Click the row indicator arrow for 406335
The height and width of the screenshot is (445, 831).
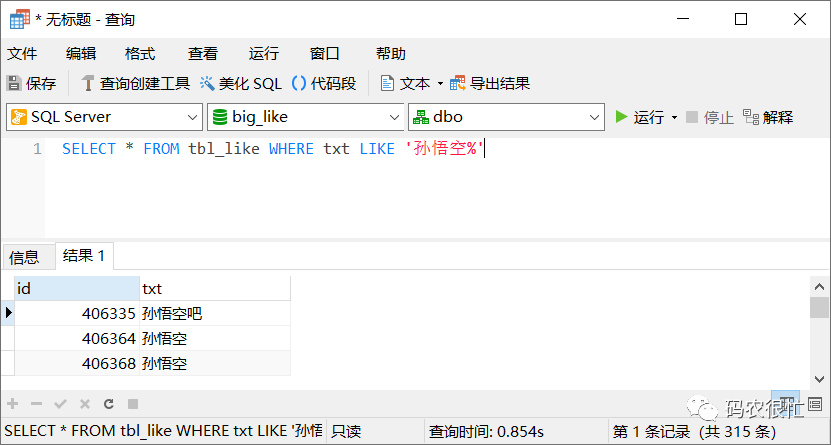click(x=8, y=313)
